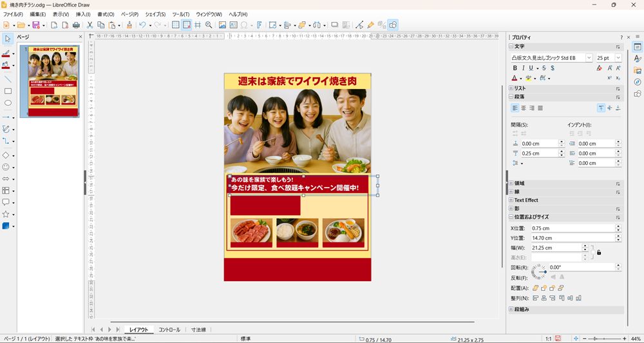Open font color dropdown arrow

click(x=520, y=78)
